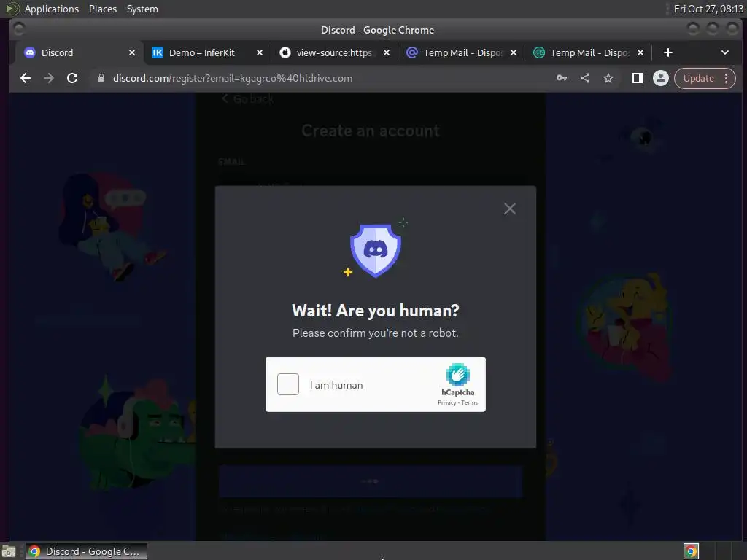Bookmark this page with the star
This screenshot has height=560, width=747.
pos(608,78)
